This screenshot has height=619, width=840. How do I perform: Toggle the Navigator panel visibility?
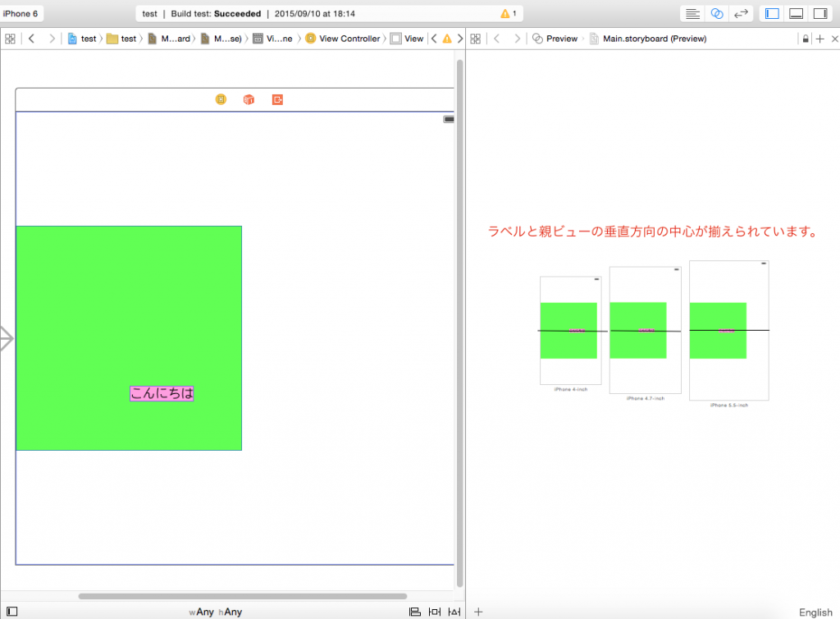click(x=772, y=14)
